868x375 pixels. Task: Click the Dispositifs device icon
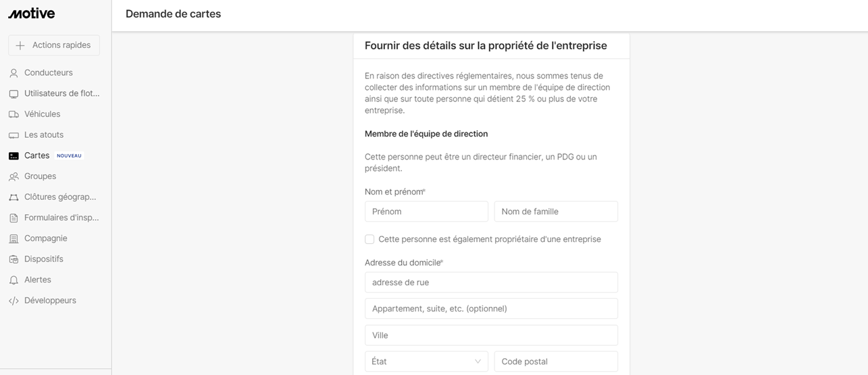14,259
